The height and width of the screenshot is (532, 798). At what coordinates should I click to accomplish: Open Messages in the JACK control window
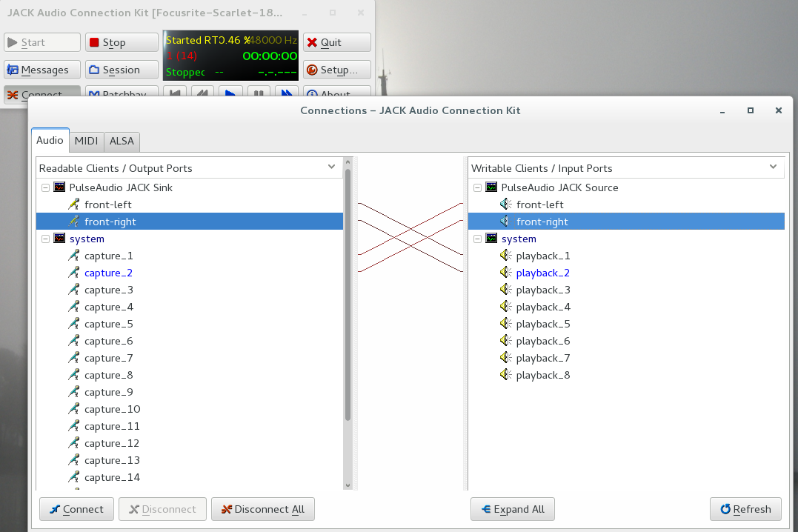(42, 70)
